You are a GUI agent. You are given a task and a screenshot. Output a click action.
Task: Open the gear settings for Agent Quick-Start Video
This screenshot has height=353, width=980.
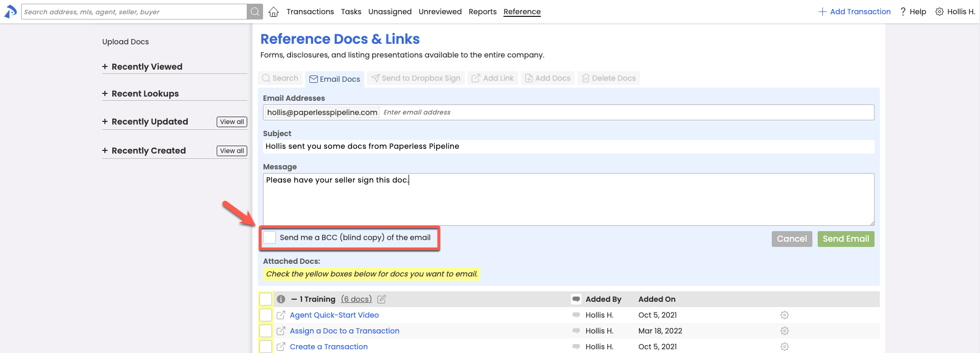784,315
